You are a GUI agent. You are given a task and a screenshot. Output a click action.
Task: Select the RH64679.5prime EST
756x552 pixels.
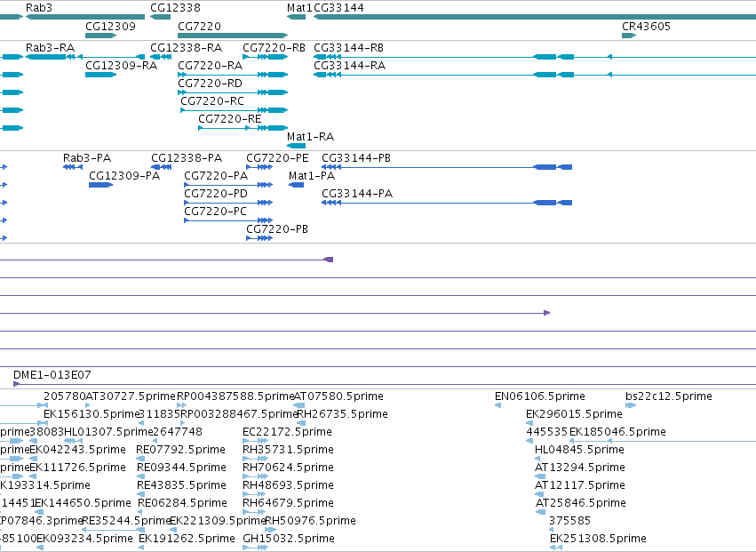pyautogui.click(x=256, y=512)
